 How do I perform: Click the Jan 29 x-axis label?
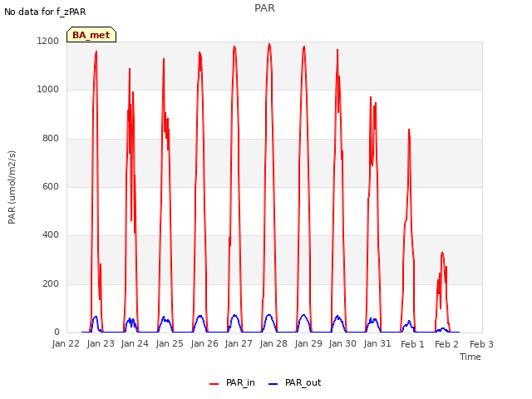tap(308, 343)
